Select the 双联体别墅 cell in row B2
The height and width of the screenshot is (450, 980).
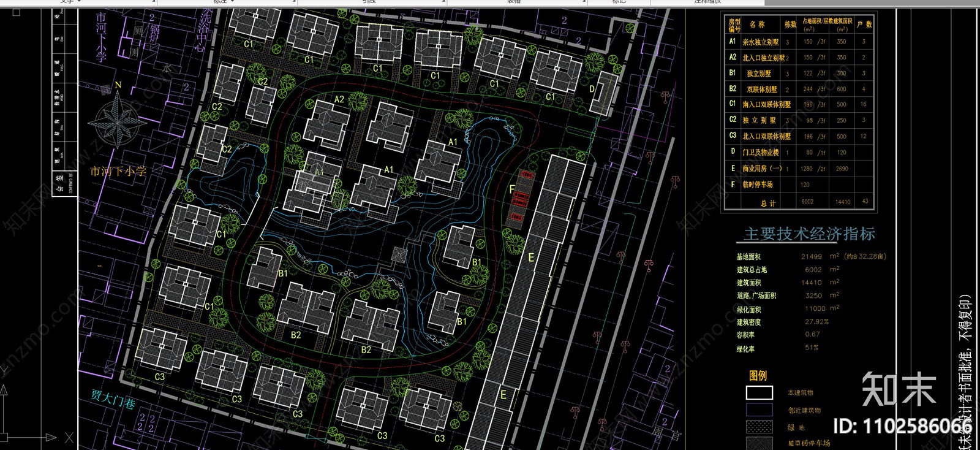coord(762,90)
